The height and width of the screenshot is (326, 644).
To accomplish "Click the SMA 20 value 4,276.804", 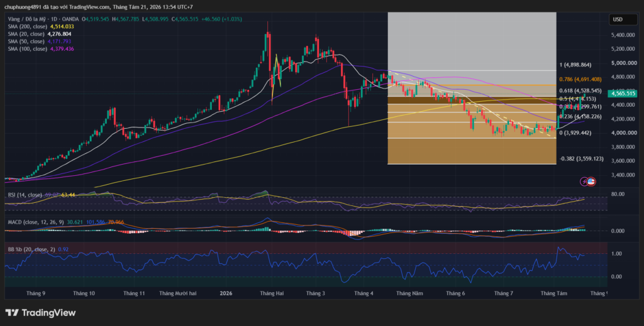I will coord(59,34).
